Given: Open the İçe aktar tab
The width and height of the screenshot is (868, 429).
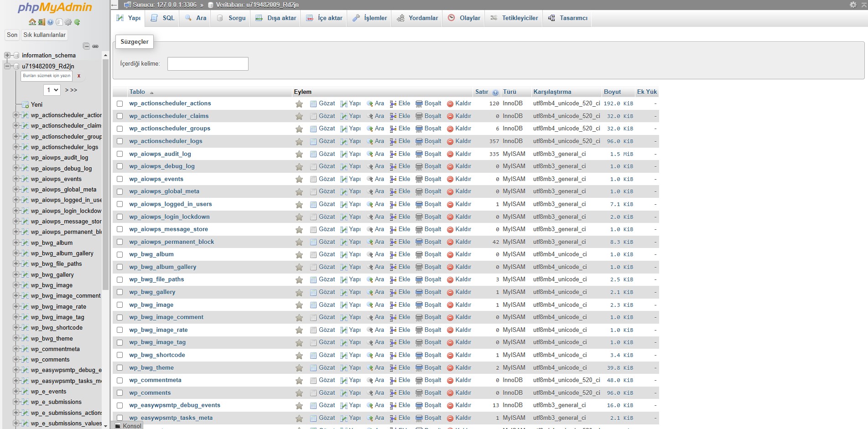Looking at the screenshot, I should [x=324, y=18].
